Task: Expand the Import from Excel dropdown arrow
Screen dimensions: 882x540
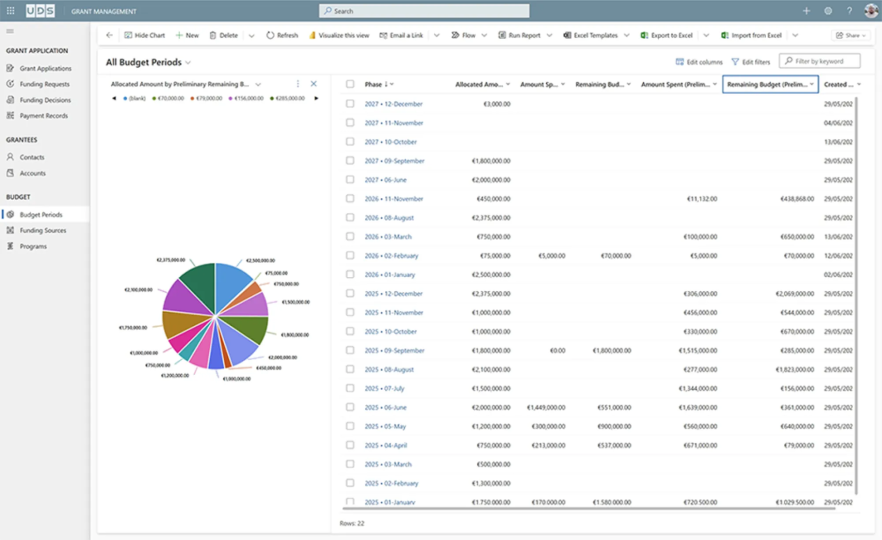Action: tap(795, 35)
